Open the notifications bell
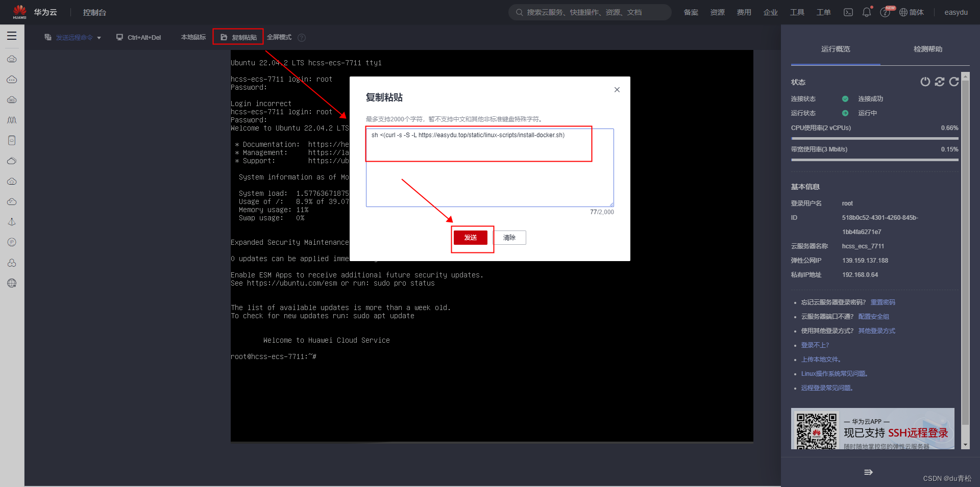This screenshot has width=980, height=487. [867, 12]
